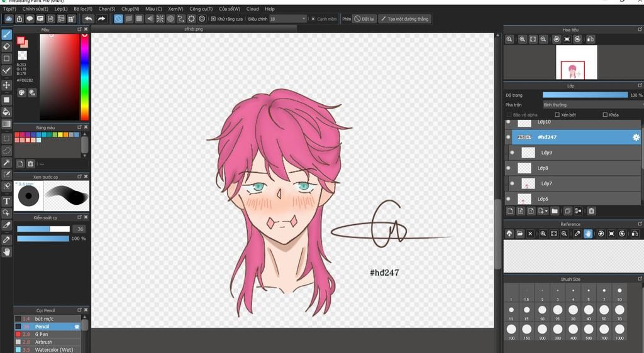644x353 pixels.
Task: Select the Watercolor (Wet) brush
Action: click(x=47, y=350)
